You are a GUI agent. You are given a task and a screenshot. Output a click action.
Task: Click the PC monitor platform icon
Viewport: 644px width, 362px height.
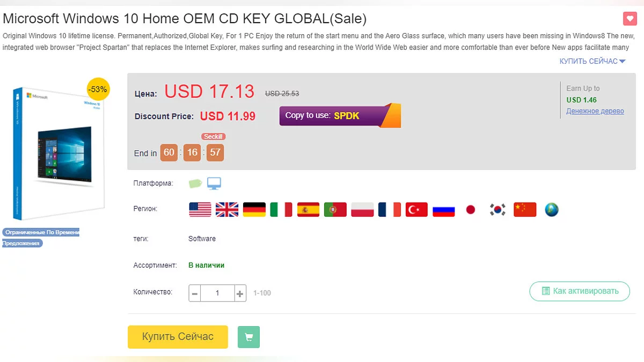(214, 183)
